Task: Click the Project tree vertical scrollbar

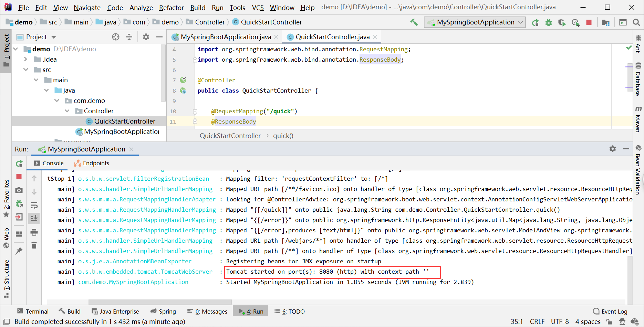Action: click(x=163, y=73)
